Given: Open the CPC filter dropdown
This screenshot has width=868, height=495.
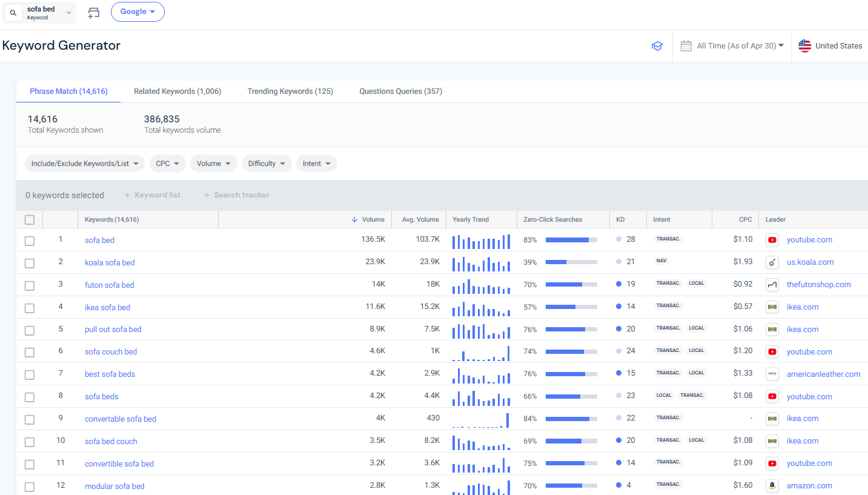Looking at the screenshot, I should pyautogui.click(x=168, y=164).
